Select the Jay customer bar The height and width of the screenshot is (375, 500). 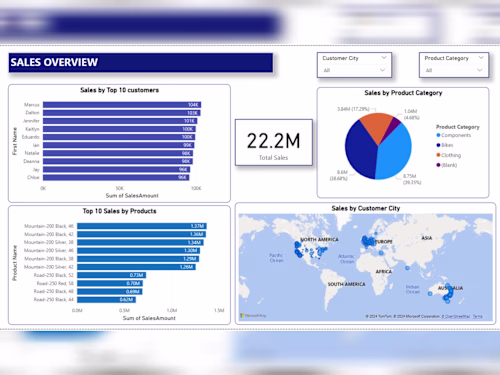coord(116,169)
